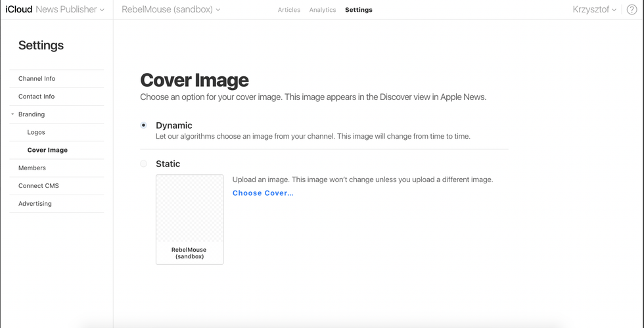The image size is (644, 328).
Task: Select the Dynamic cover image option
Action: click(x=143, y=125)
